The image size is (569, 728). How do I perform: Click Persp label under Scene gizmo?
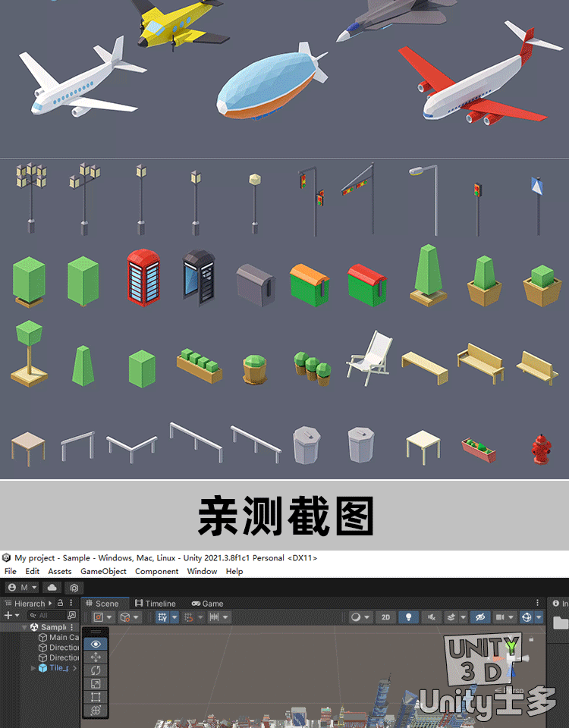(514, 690)
